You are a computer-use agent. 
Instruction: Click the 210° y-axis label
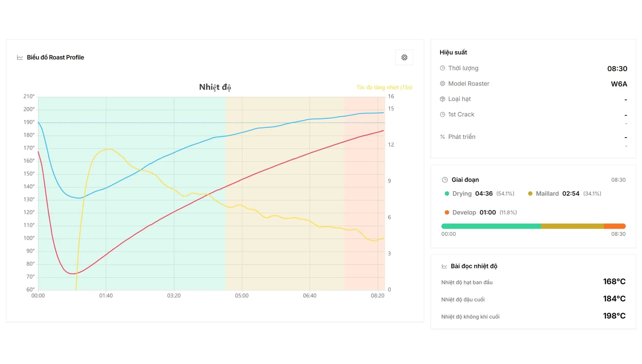(x=29, y=97)
